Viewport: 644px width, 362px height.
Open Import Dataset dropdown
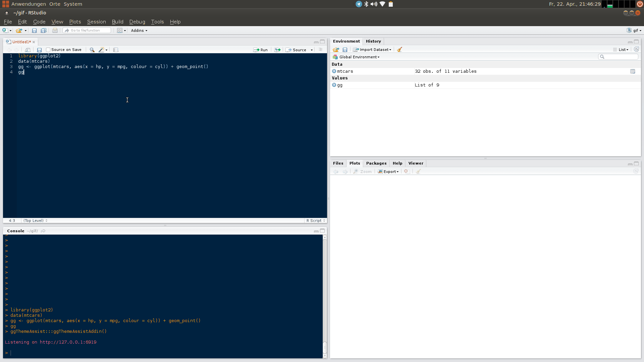(372, 50)
